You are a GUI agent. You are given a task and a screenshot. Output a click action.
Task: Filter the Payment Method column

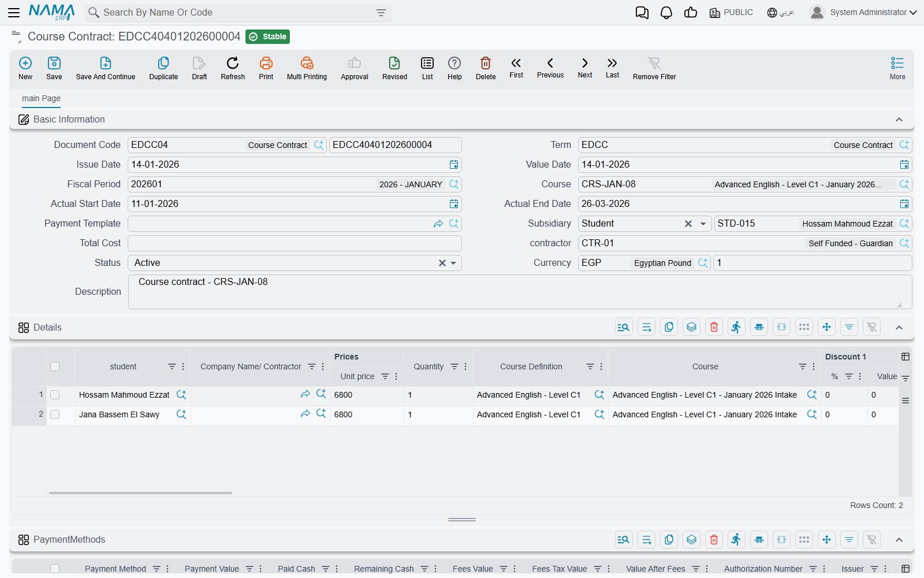click(157, 569)
